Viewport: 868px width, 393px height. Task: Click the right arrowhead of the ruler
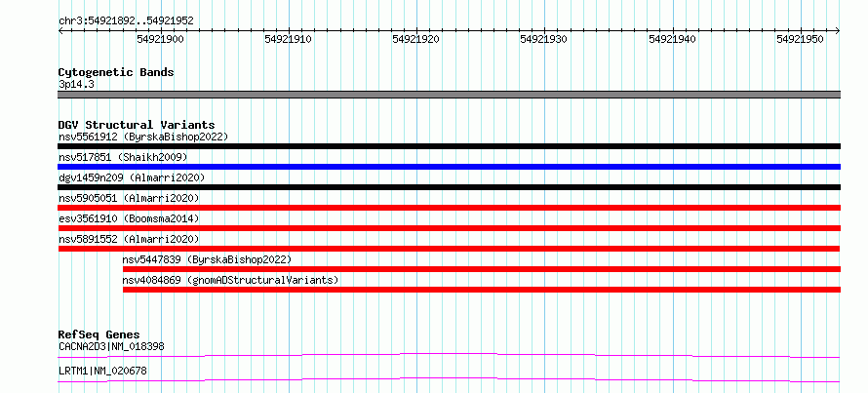click(x=838, y=31)
